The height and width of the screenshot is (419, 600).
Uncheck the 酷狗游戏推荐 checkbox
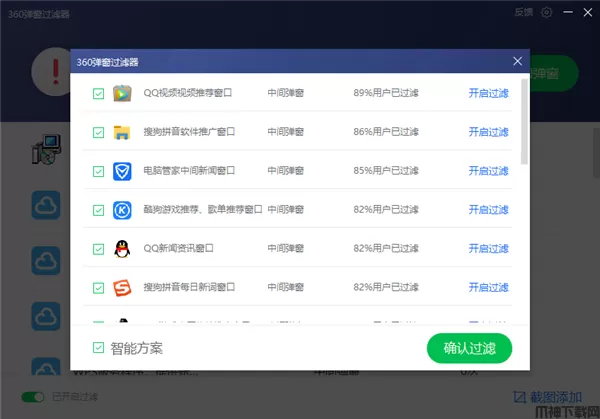click(98, 210)
